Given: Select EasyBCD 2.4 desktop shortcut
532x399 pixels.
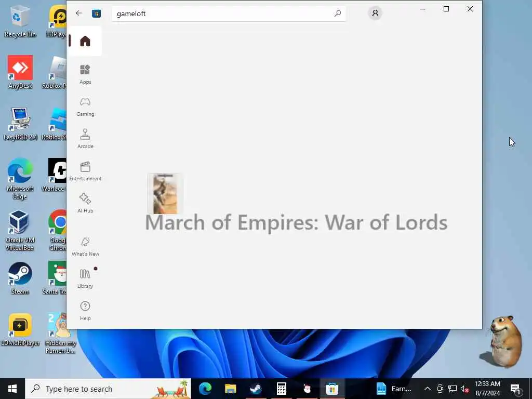Looking at the screenshot, I should (x=20, y=124).
